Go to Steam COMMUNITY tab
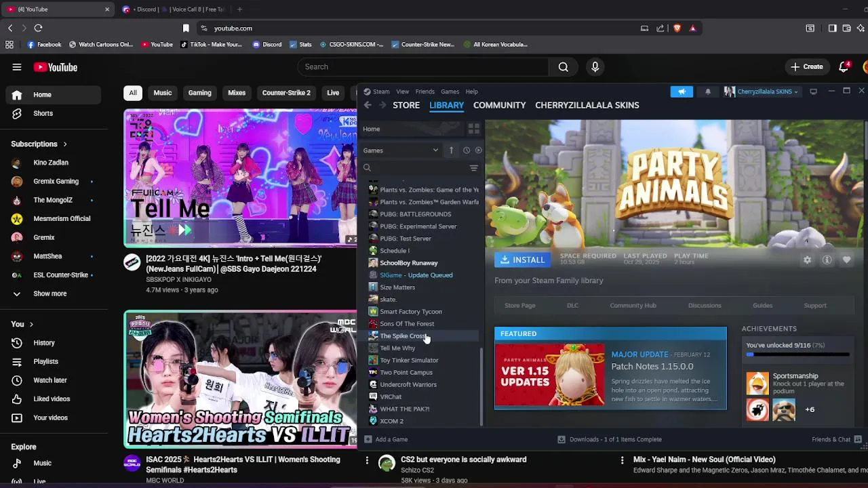Viewport: 868px width, 488px height. (x=499, y=105)
